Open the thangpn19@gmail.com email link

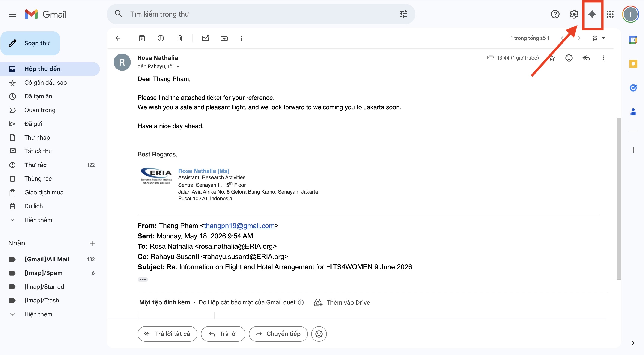tap(239, 226)
